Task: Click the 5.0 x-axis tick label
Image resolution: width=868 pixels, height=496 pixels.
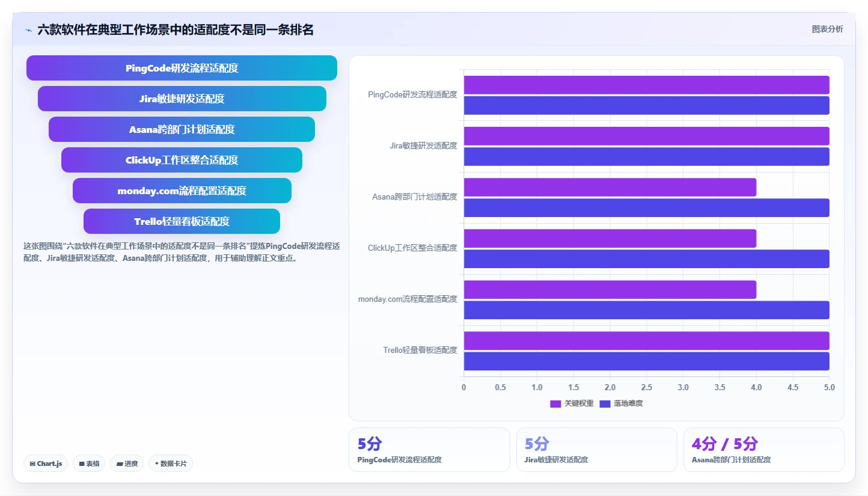Action: click(x=830, y=387)
